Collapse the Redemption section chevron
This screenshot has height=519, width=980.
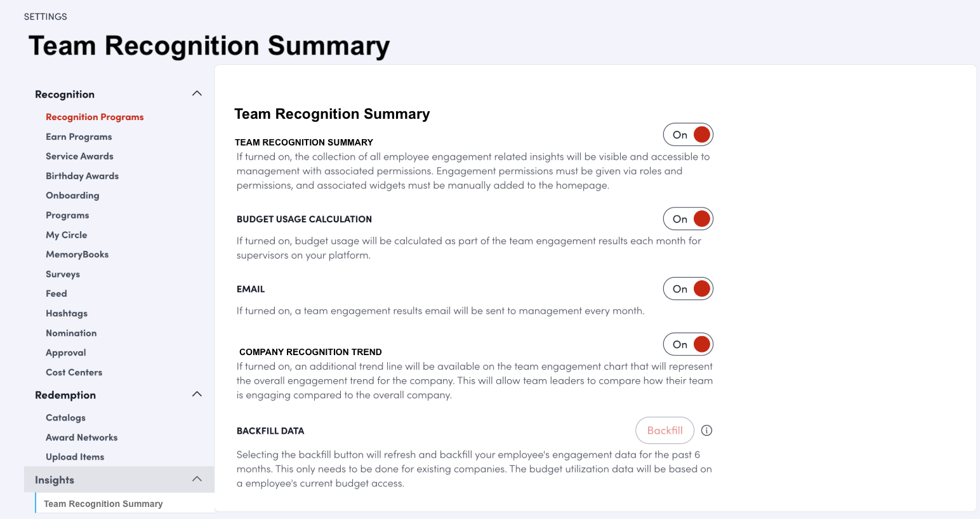click(197, 394)
